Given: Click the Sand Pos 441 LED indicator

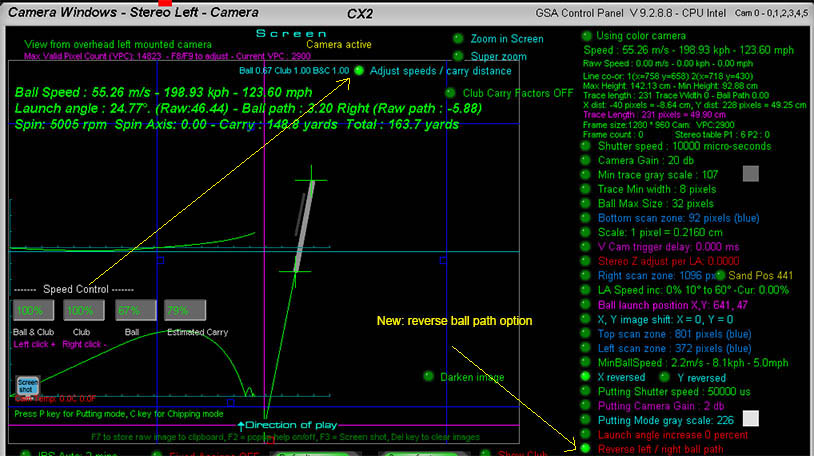Looking at the screenshot, I should (719, 275).
